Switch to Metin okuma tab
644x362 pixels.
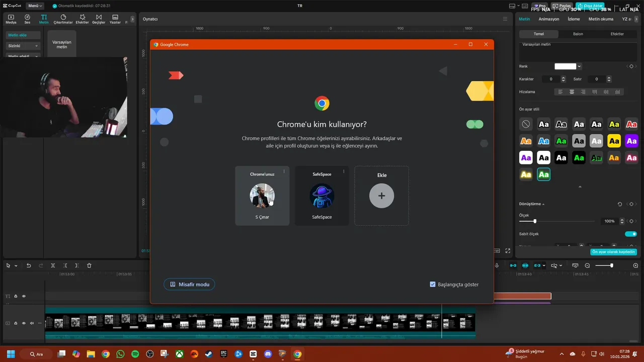click(x=601, y=19)
